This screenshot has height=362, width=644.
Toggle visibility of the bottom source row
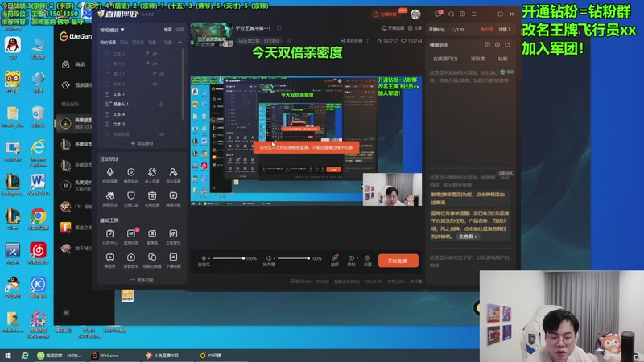162,134
